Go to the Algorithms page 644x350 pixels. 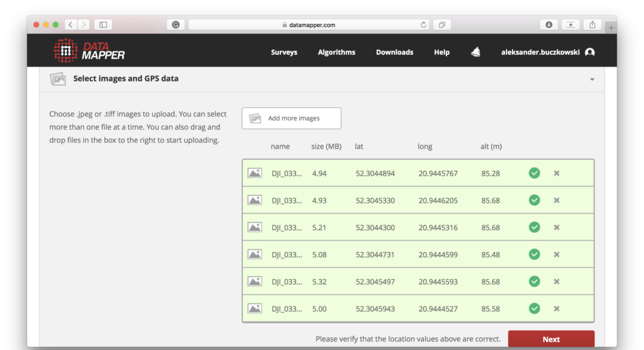coord(336,52)
